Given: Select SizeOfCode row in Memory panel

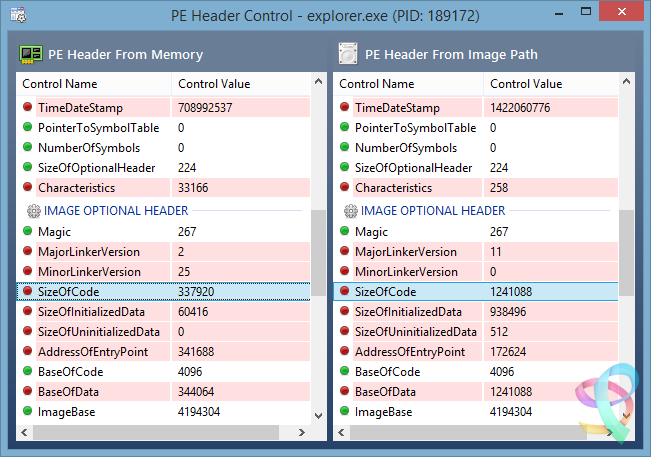Looking at the screenshot, I should click(164, 291).
